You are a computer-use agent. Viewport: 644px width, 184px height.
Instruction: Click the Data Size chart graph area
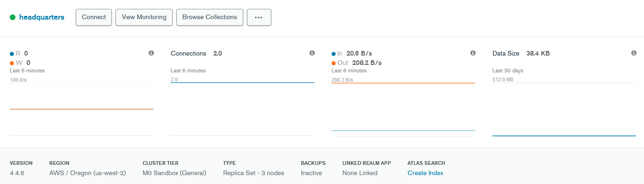tap(564, 107)
